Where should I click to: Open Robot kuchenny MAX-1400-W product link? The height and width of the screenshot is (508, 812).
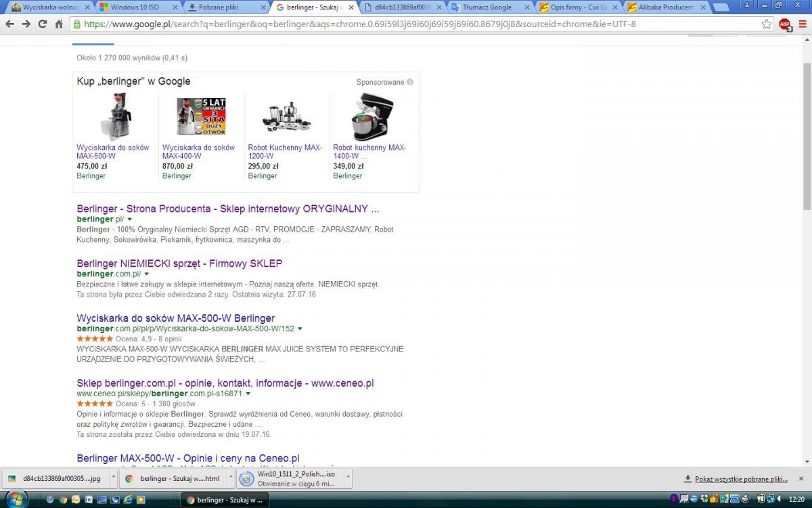tap(369, 152)
